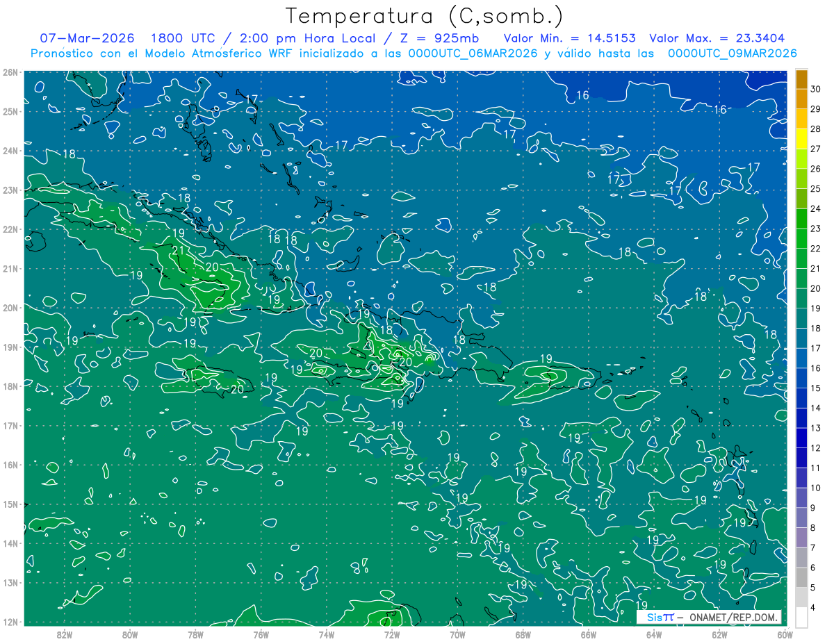Click the 17N latitude axis label
Screen dimensions: 834x644
pos(10,426)
